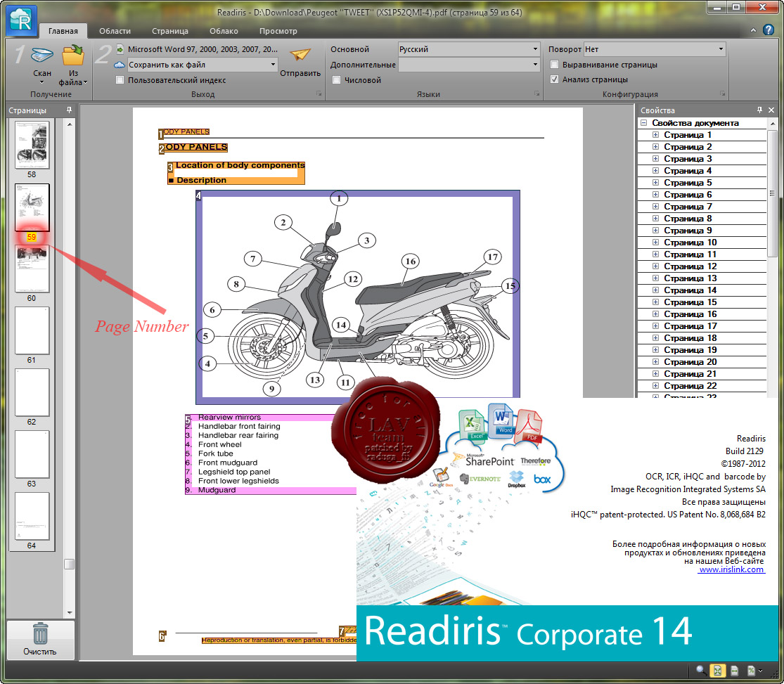Open the Страница ribbon tab
This screenshot has width=784, height=684.
pyautogui.click(x=170, y=31)
